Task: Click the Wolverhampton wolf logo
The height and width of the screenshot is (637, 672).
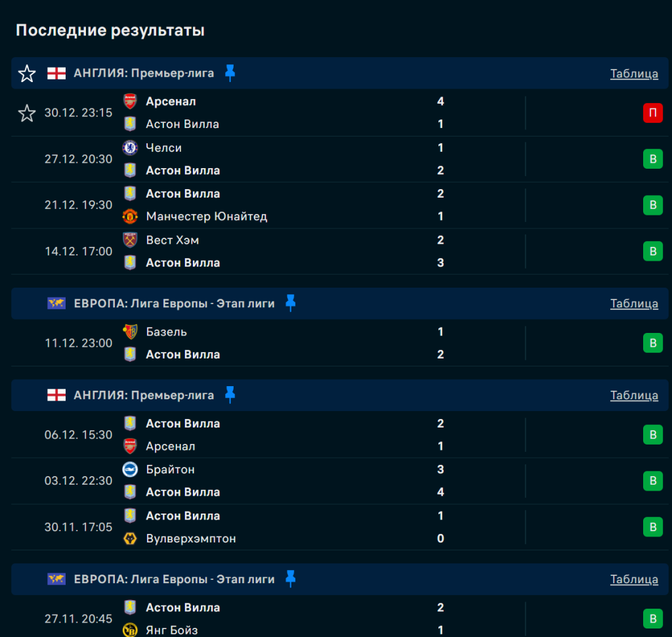Action: (130, 538)
